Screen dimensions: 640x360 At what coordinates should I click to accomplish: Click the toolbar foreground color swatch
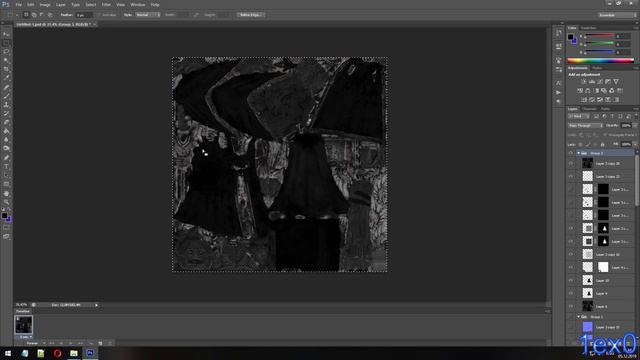(4, 216)
